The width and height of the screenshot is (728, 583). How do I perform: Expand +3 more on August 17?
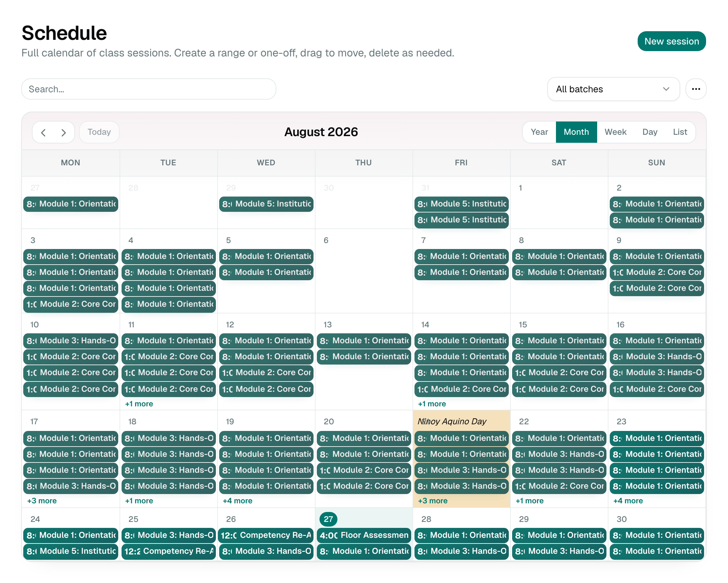point(42,501)
